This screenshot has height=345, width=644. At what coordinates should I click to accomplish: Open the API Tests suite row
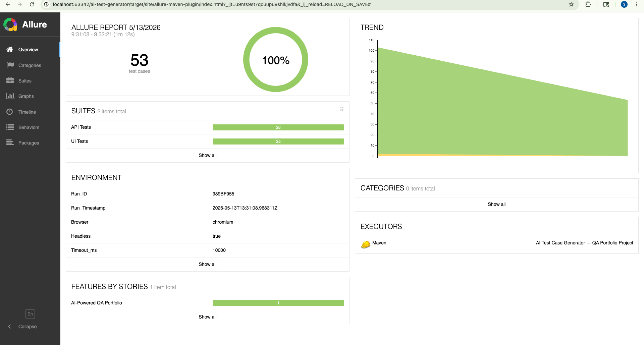click(208, 127)
